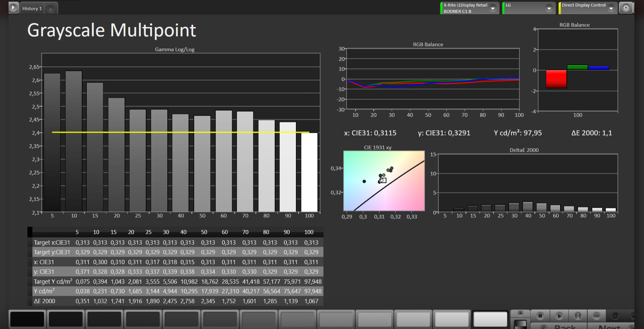Click the DeltaE 2000 bar at level 40
The height and width of the screenshot is (329, 644).
click(x=528, y=207)
